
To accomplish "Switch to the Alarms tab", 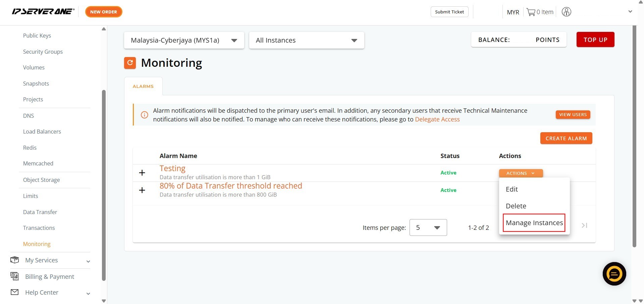I will [x=143, y=86].
